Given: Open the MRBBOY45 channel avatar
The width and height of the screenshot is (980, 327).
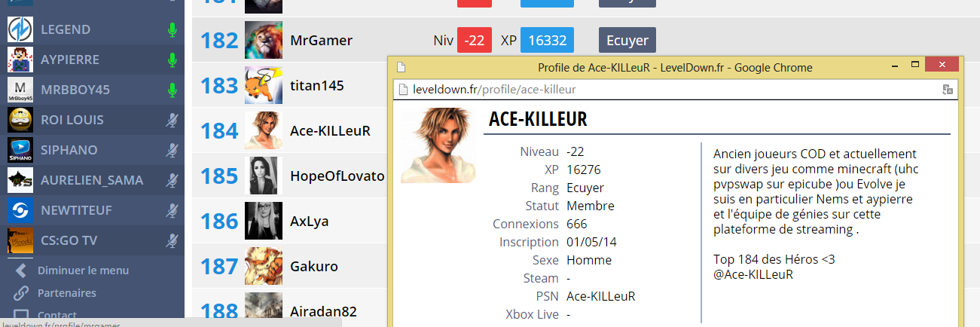Looking at the screenshot, I should click(20, 90).
